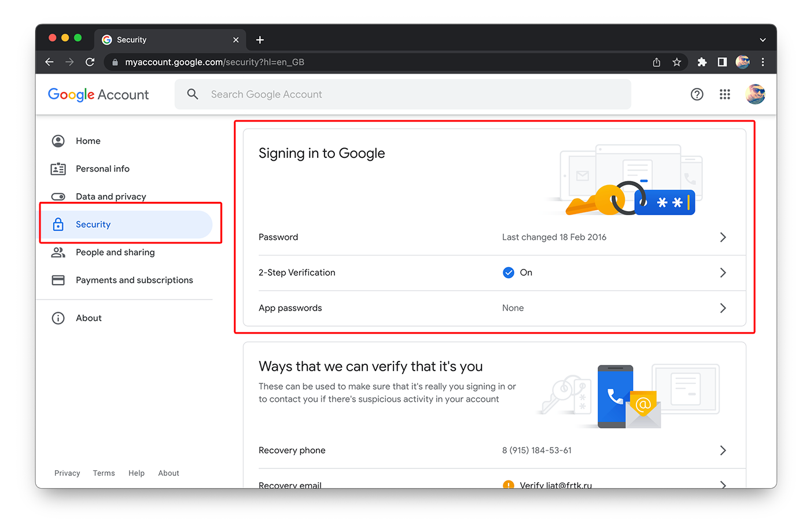Click the share icon in the address bar
The height and width of the screenshot is (532, 810).
pos(657,62)
